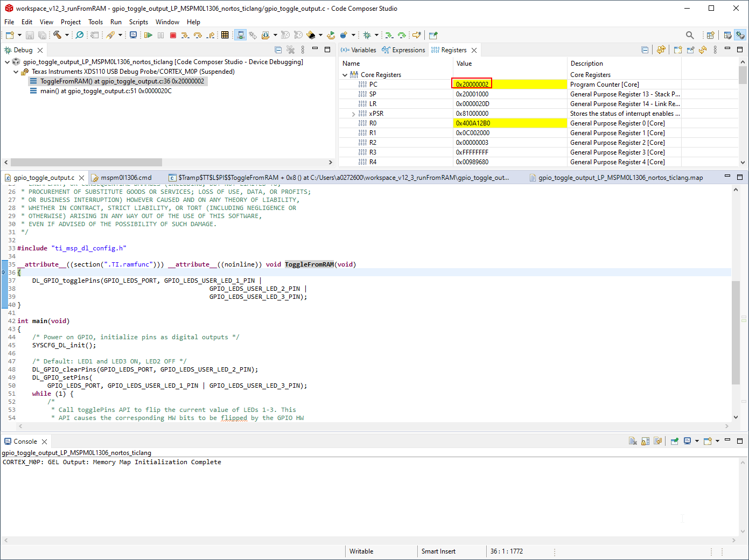Click the Debug view horizontal scrollbar
The height and width of the screenshot is (560, 749).
[x=86, y=162]
